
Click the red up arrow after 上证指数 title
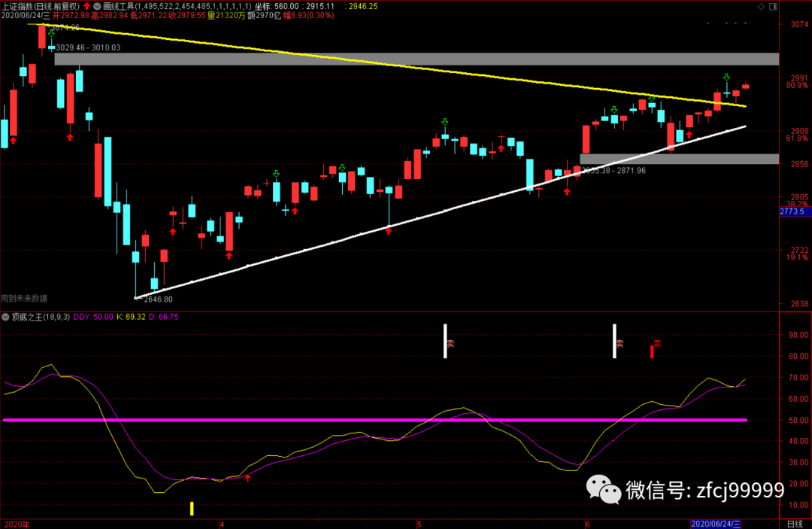[86, 6]
